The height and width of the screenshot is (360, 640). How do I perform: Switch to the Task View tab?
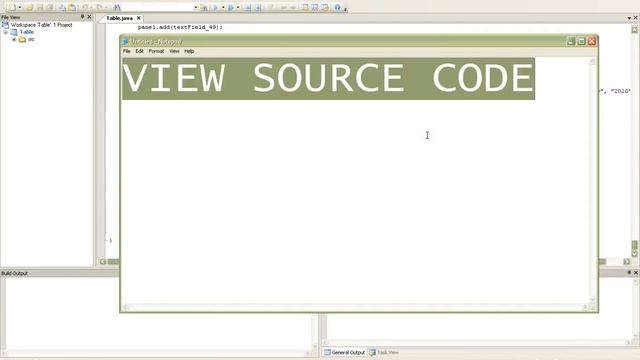[x=384, y=352]
